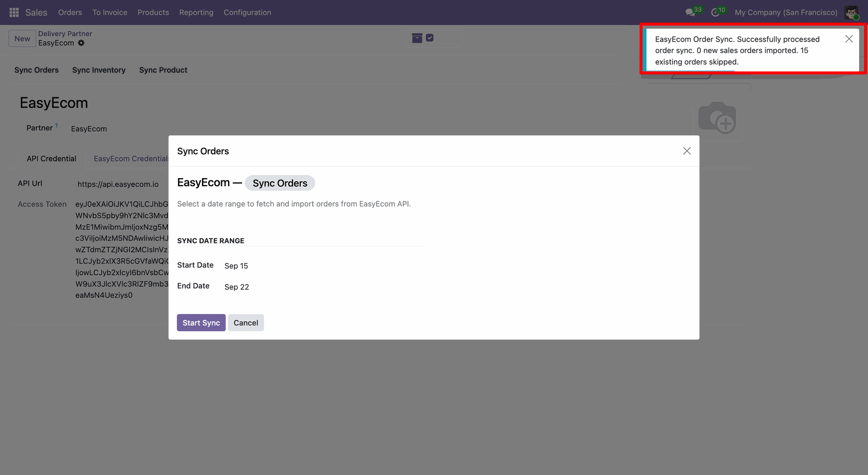Click the Partner field help question mark

[x=57, y=126]
